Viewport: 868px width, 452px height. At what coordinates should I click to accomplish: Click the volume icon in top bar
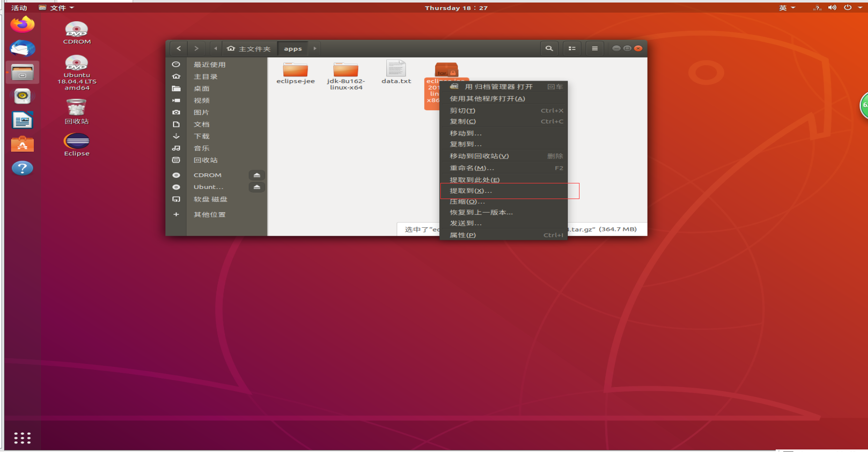832,8
